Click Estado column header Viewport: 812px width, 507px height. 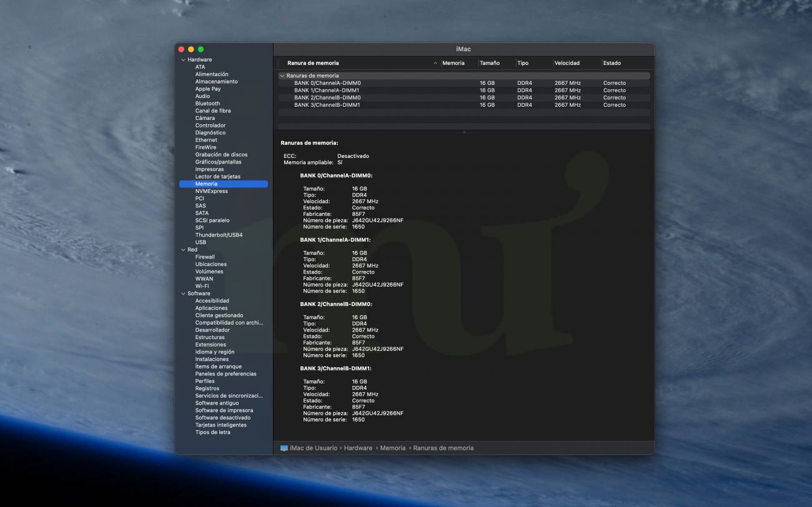point(612,63)
